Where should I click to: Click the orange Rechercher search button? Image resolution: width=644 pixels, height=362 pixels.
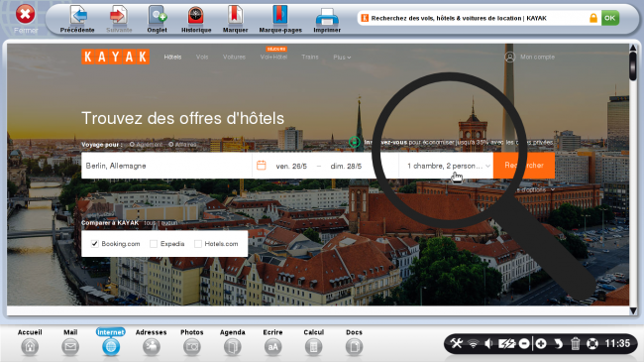524,166
